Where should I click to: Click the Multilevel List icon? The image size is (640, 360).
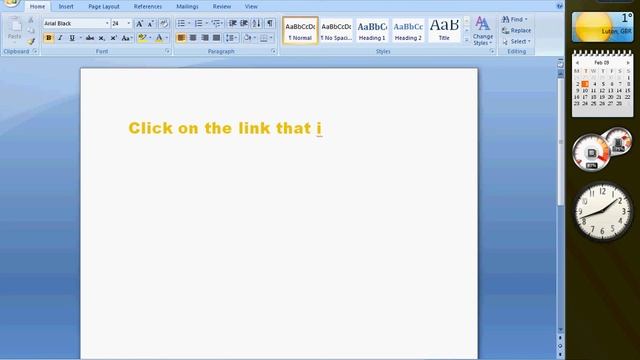(x=216, y=24)
